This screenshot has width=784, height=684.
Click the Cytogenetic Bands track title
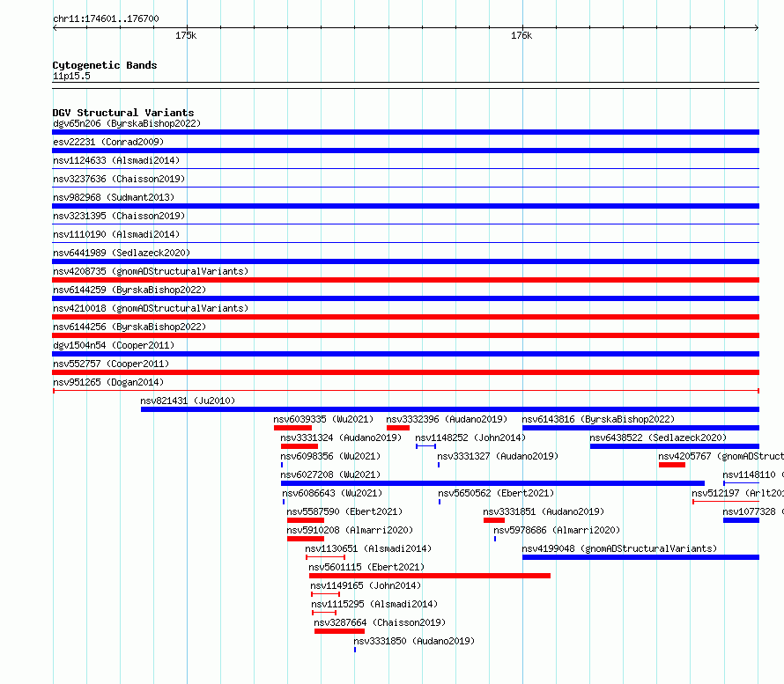point(105,65)
